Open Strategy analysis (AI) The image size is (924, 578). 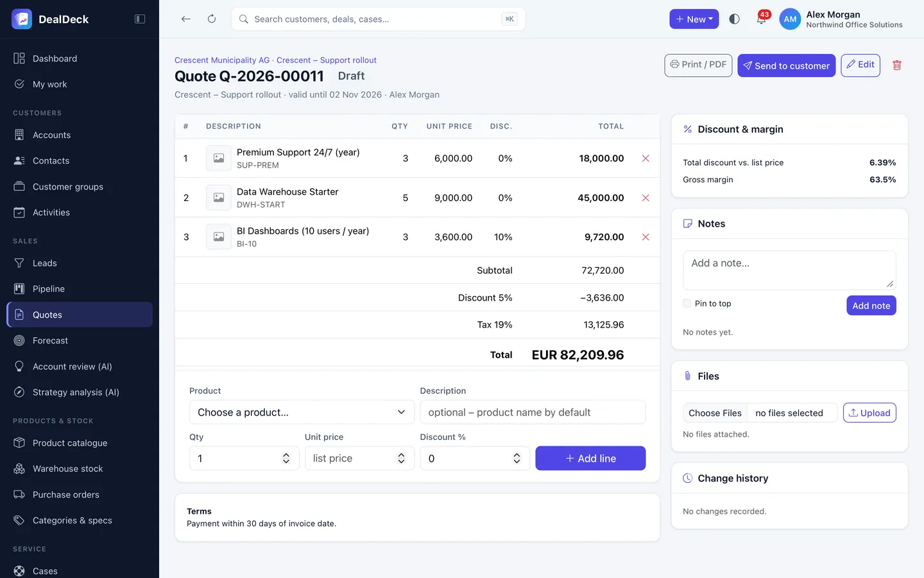click(80, 392)
